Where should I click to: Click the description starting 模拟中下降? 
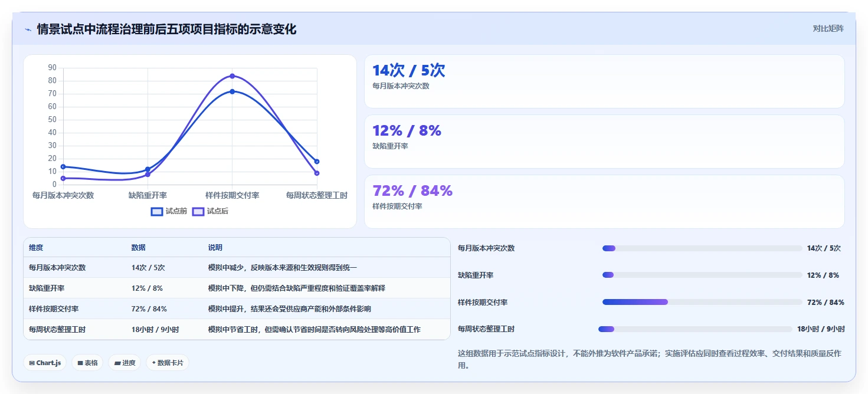(297, 288)
